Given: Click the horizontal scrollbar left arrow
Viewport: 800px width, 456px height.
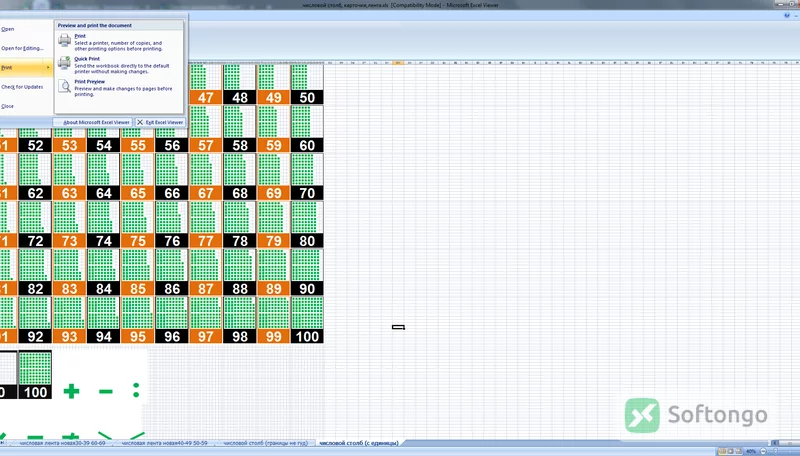Looking at the screenshot, I should (x=774, y=443).
